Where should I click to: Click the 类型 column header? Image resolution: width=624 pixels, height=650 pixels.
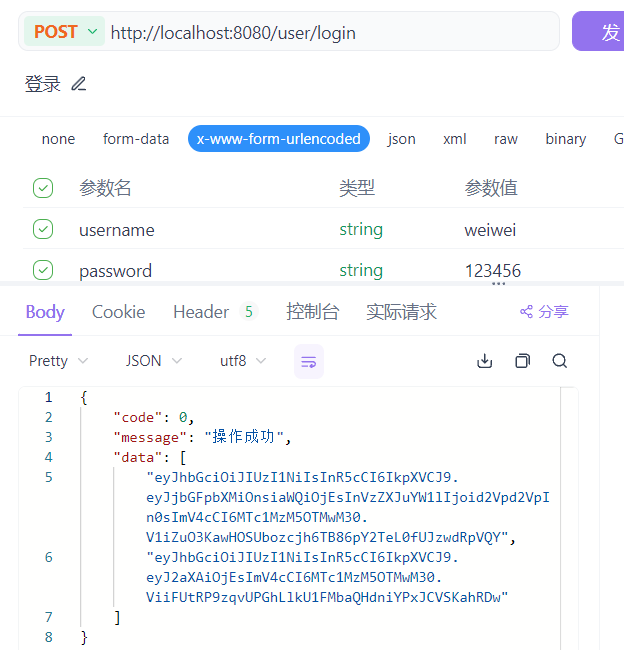pyautogui.click(x=357, y=188)
